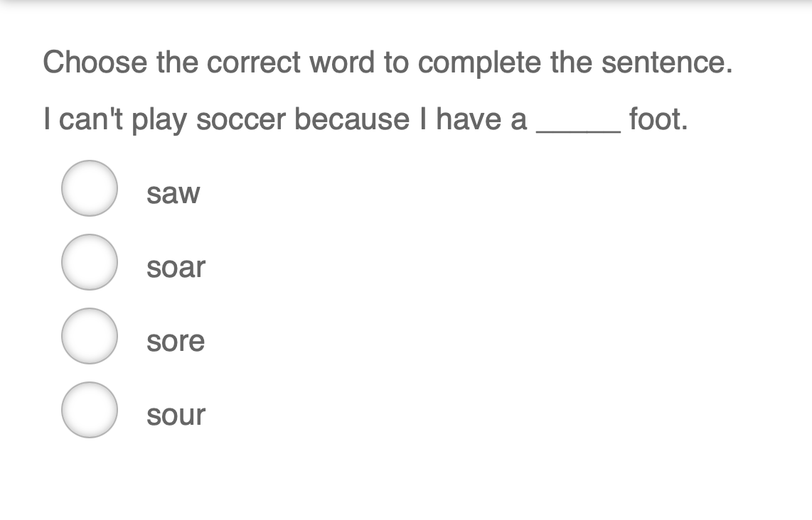
Task: Select the radio button next to saw
Action: coord(89,188)
